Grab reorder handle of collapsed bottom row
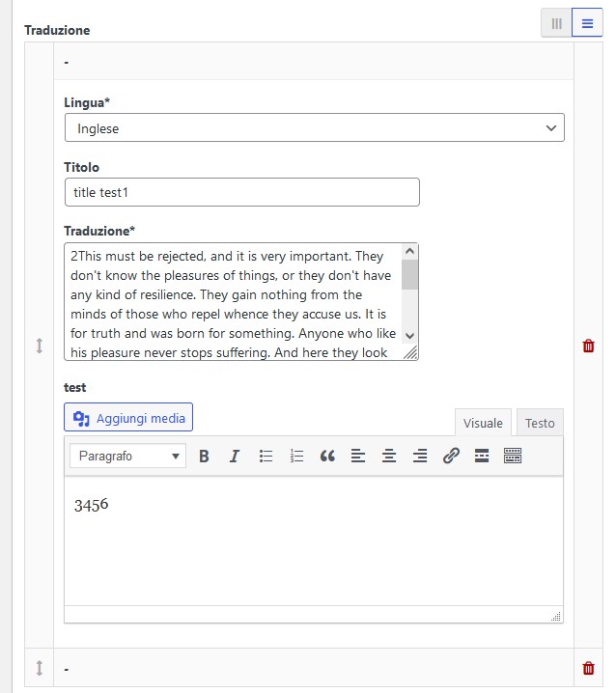 (40, 668)
